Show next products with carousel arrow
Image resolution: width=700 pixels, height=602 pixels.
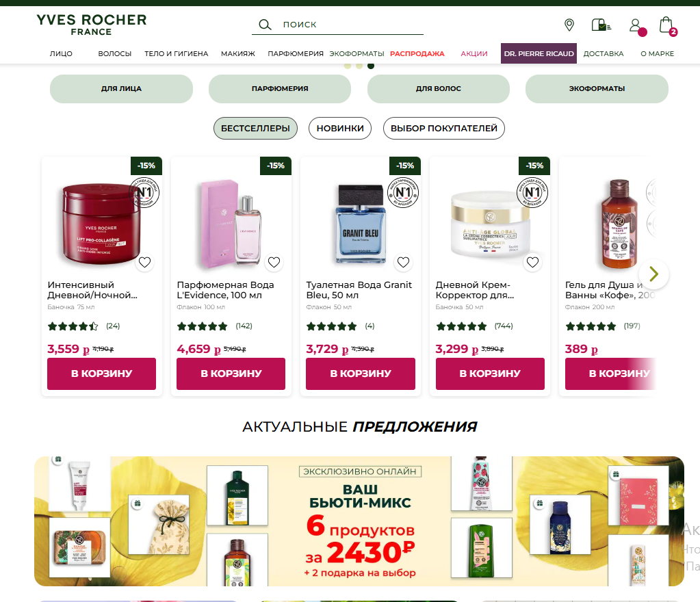653,274
